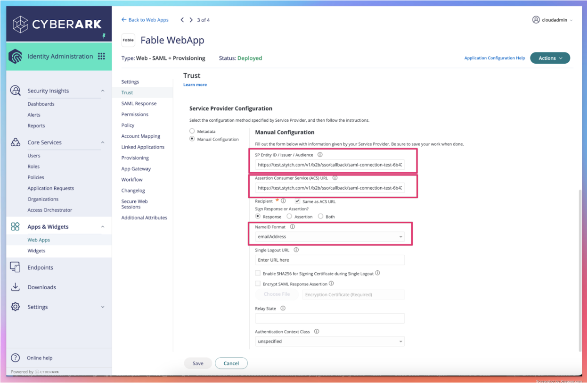This screenshot has width=588, height=384.
Task: Show info for Assertion Consumer Service URL
Action: point(335,178)
